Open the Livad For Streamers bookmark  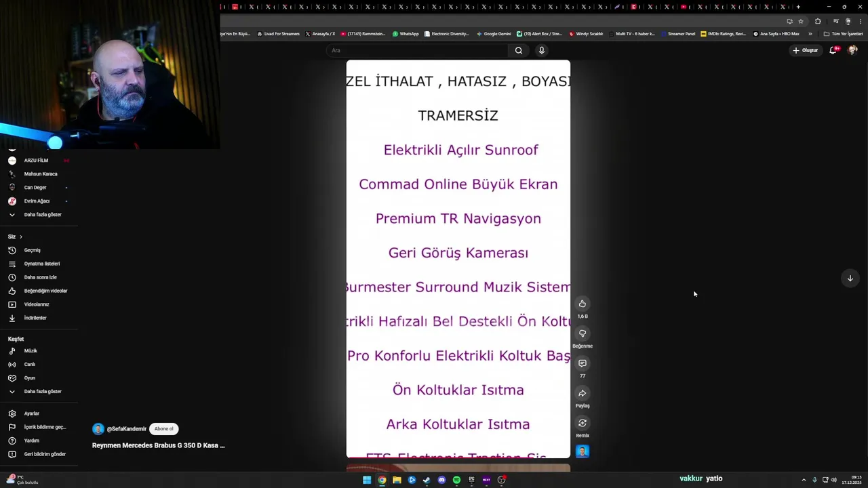(279, 34)
